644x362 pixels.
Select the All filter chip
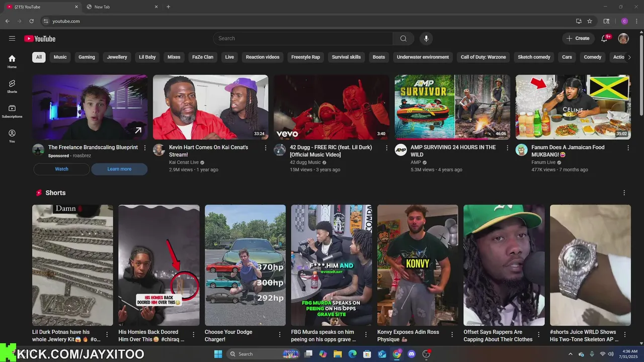pyautogui.click(x=39, y=57)
